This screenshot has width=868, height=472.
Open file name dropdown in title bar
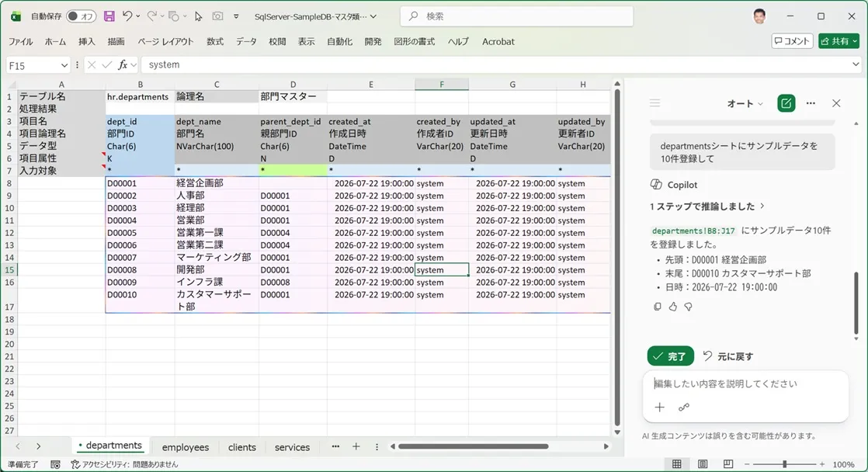(x=373, y=16)
